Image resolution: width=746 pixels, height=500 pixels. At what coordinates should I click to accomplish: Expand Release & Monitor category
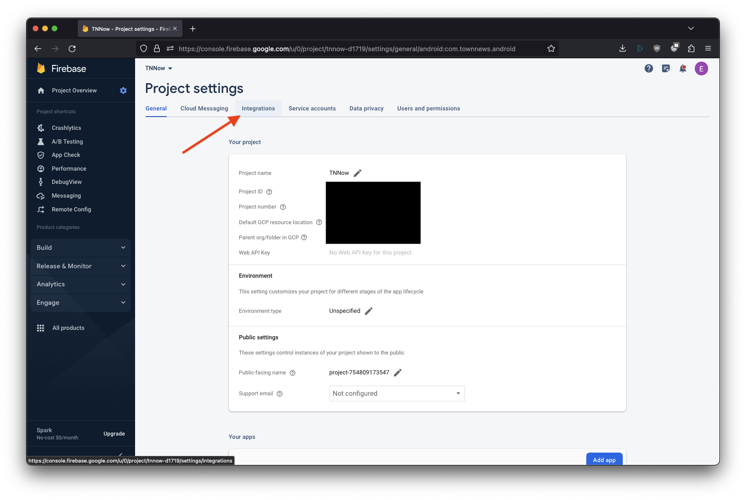(x=81, y=266)
